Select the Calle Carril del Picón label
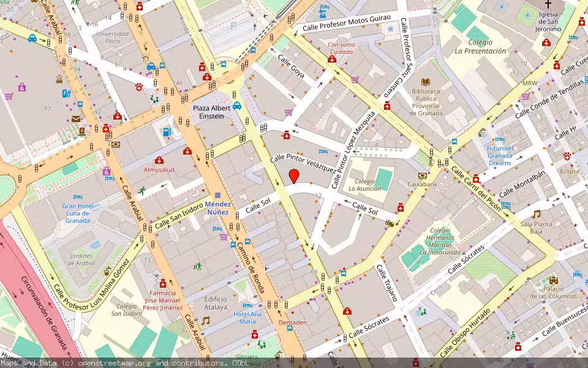Screen dimensions: 588x368 475,190
